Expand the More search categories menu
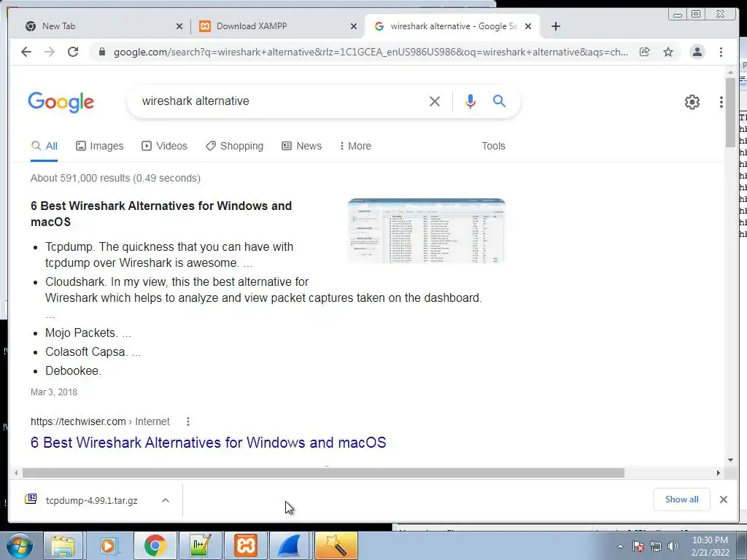 point(355,146)
